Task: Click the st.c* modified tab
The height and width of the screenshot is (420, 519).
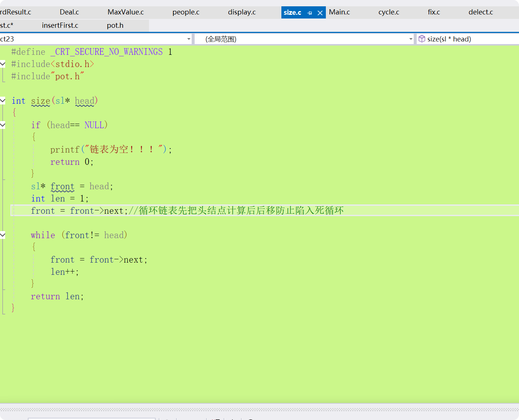Action: [7, 26]
